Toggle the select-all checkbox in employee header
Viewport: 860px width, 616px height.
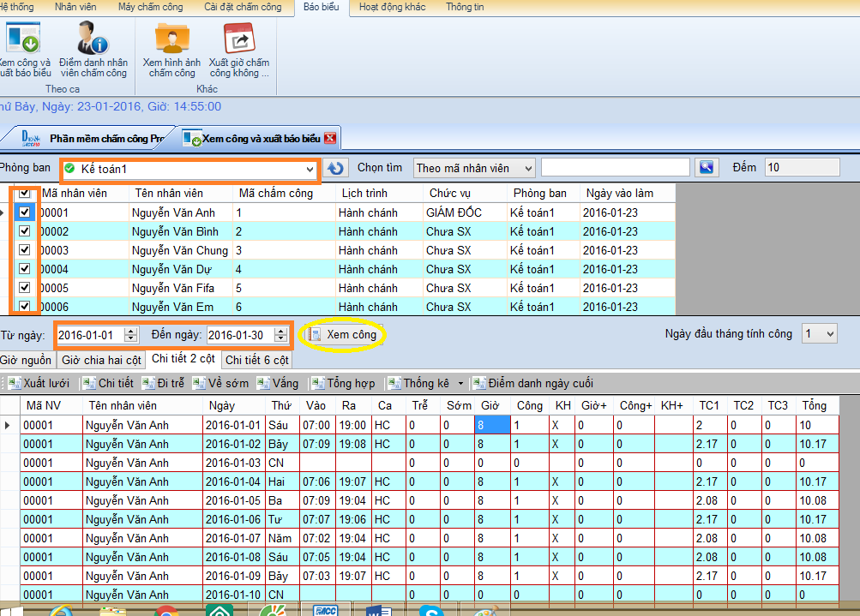tap(25, 193)
